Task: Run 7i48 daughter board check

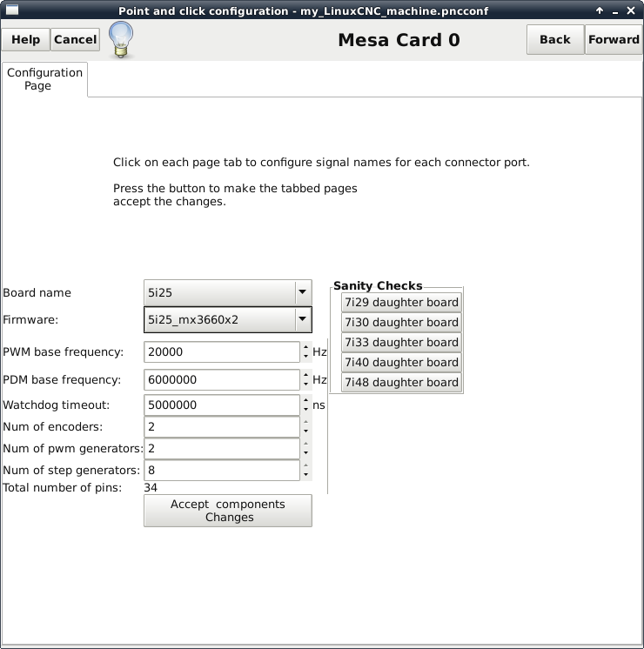Action: pyautogui.click(x=400, y=383)
